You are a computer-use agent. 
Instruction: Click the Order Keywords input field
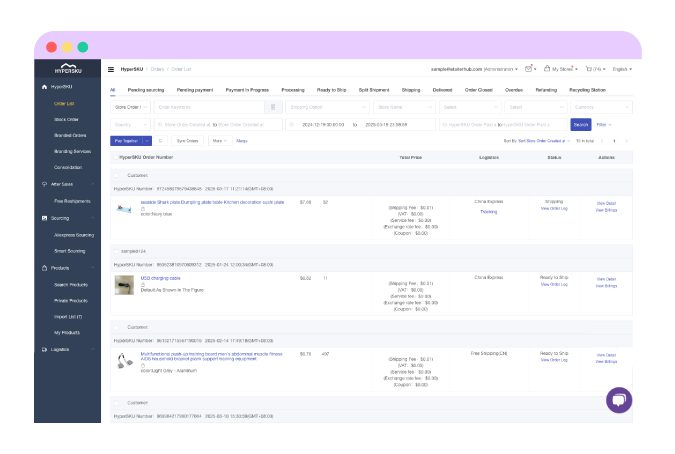tap(210, 107)
